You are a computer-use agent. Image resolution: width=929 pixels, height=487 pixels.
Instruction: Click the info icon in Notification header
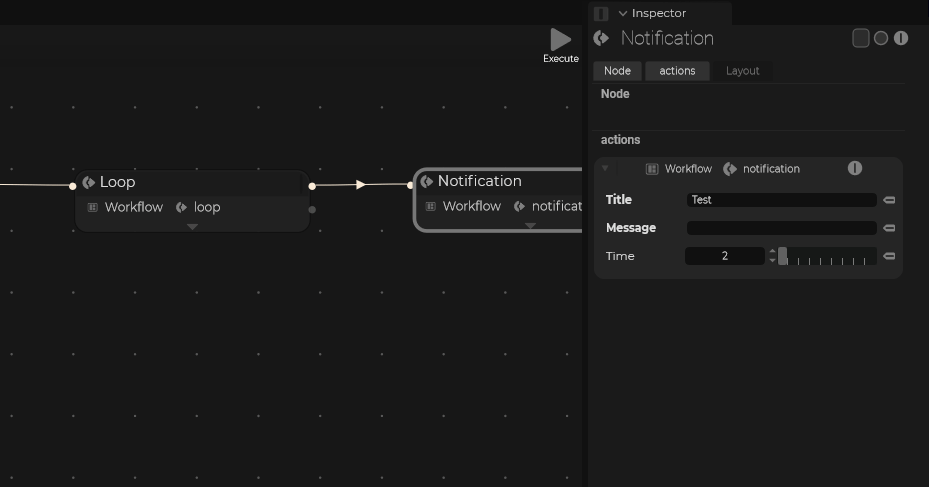pos(901,38)
